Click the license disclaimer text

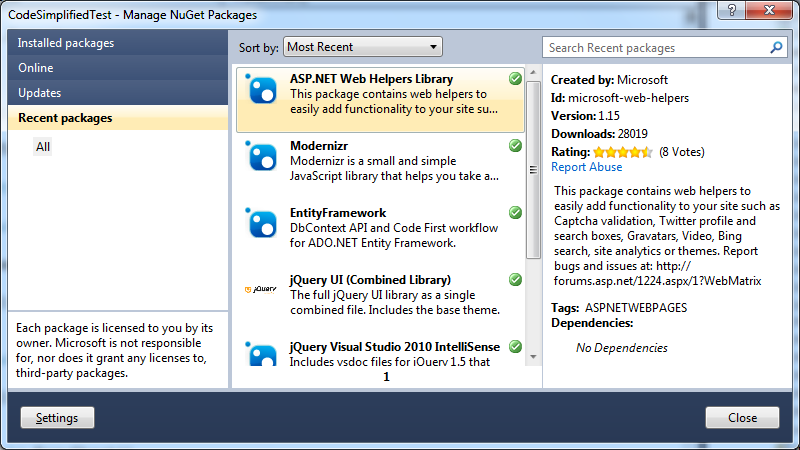click(114, 351)
